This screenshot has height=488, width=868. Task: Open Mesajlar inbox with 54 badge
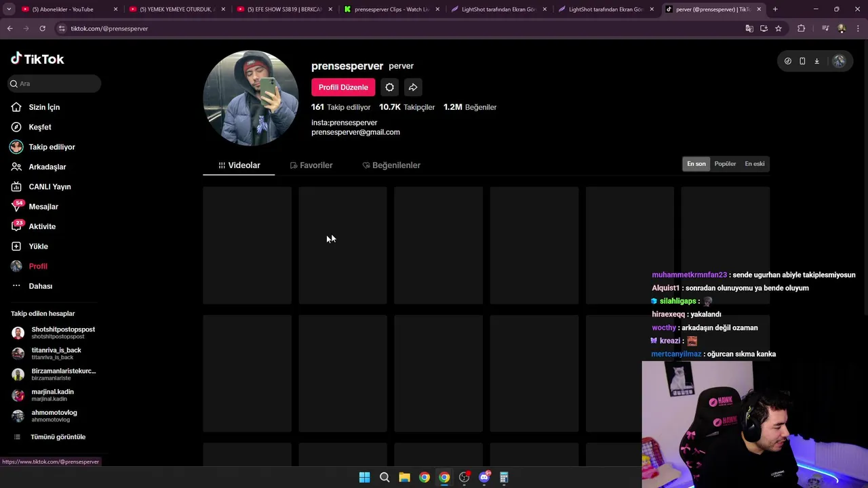[35, 207]
